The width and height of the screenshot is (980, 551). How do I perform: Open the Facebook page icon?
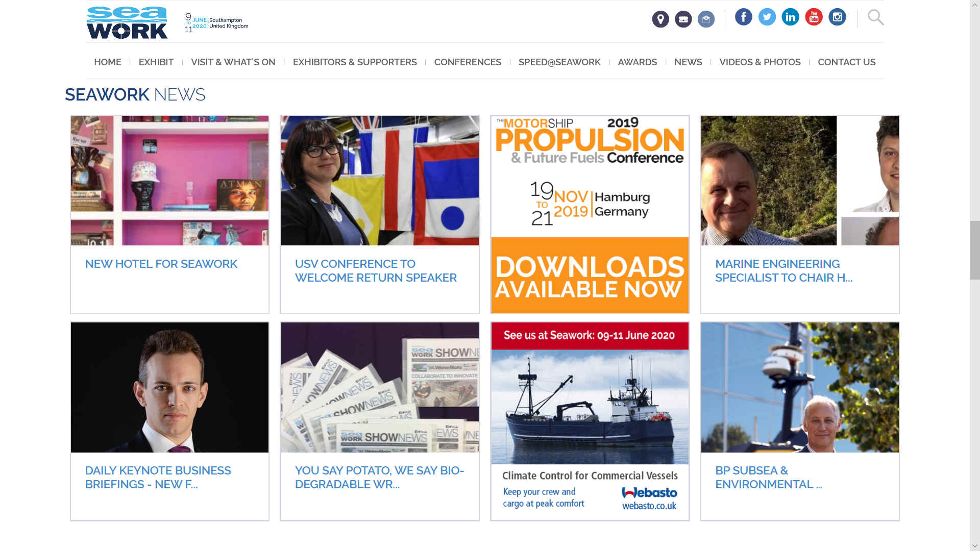(744, 17)
